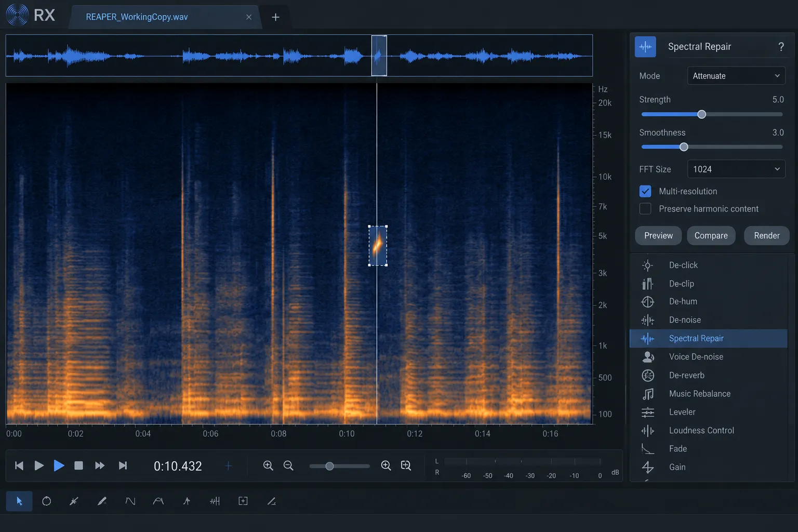Image resolution: width=798 pixels, height=532 pixels.
Task: Pick the harmonic selection tool
Action: [187, 501]
